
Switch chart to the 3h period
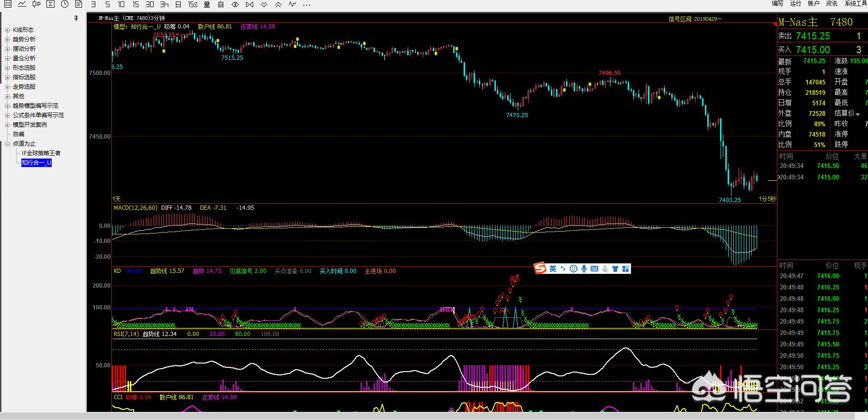(164, 4)
